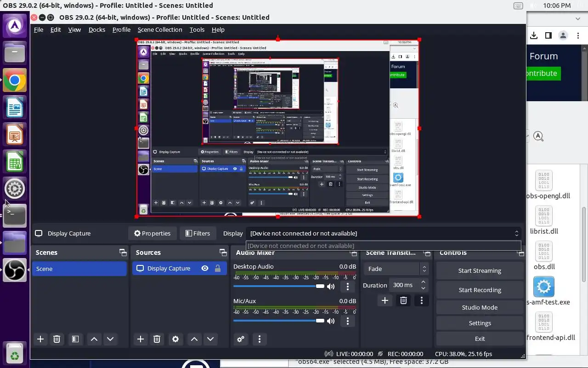
Task: Open the Scene Collection menu
Action: (160, 29)
